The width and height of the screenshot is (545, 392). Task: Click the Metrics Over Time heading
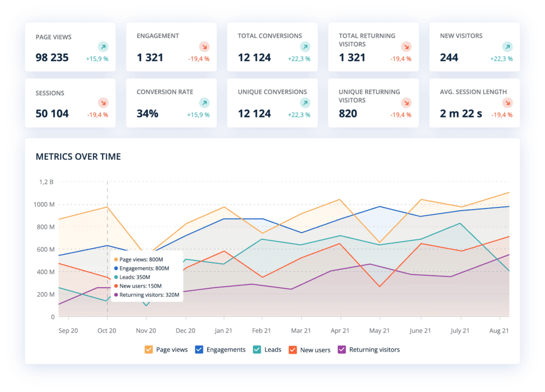pyautogui.click(x=79, y=156)
